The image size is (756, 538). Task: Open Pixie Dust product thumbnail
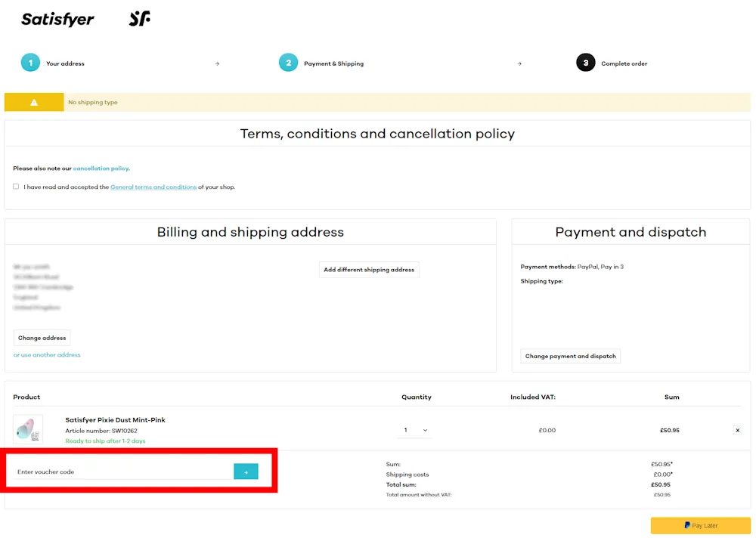28,429
